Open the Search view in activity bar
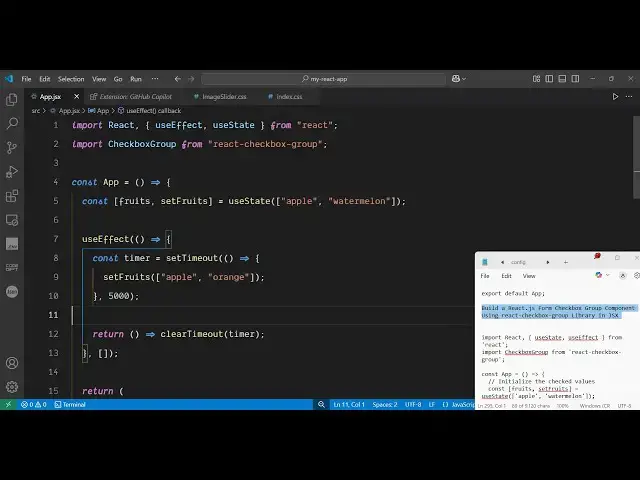 [12, 123]
